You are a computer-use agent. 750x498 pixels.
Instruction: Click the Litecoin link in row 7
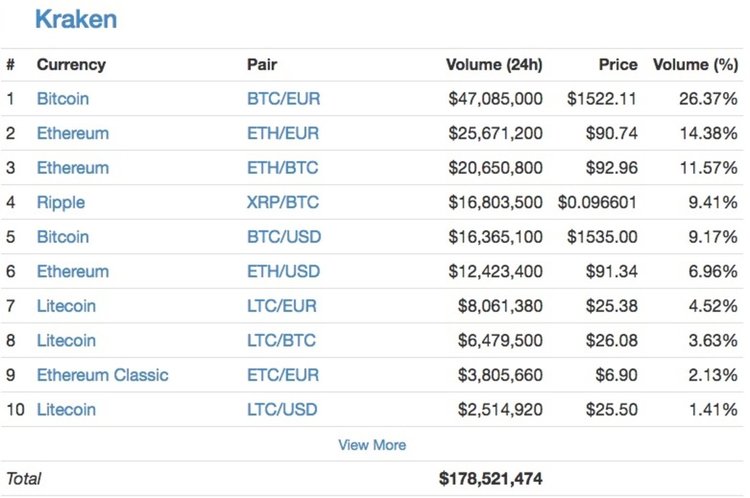(x=66, y=306)
